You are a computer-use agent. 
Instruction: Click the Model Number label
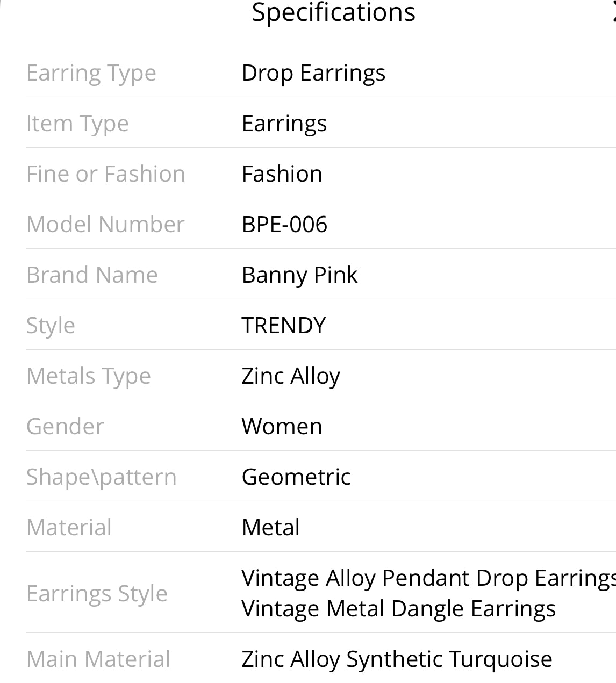(x=105, y=225)
